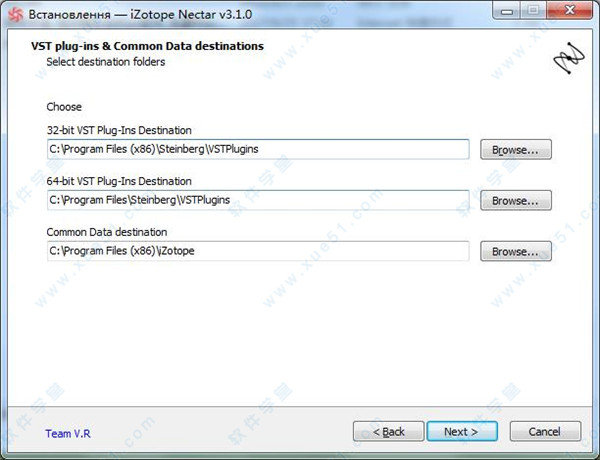Browse for the Common Data destination
The height and width of the screenshot is (460, 600).
point(516,251)
